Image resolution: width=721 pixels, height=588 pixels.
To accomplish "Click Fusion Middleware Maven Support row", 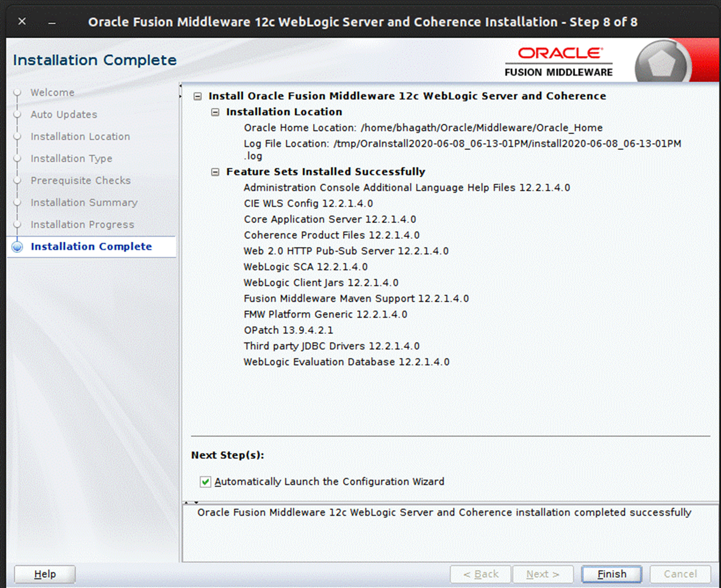I will pyautogui.click(x=356, y=299).
